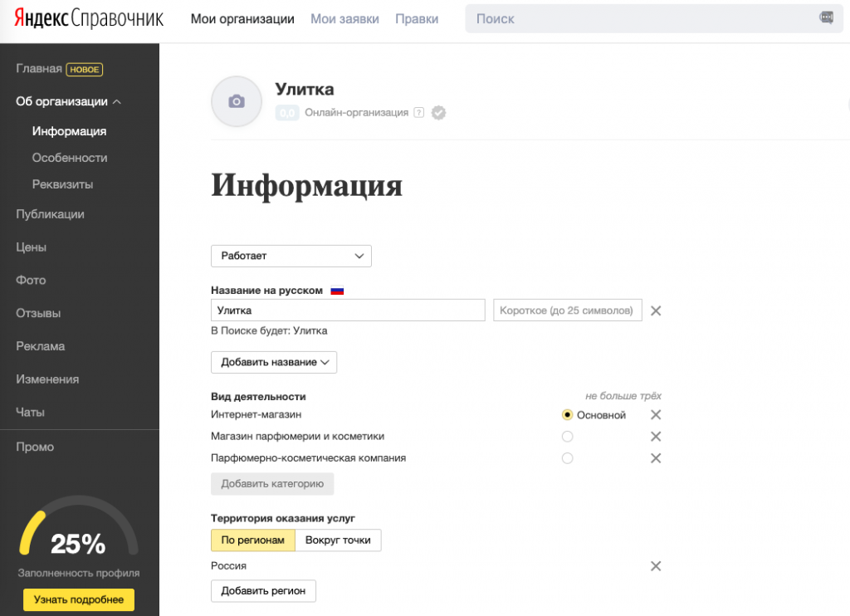Open Особенности in the sidebar
Image resolution: width=850 pixels, height=616 pixels.
[70, 158]
